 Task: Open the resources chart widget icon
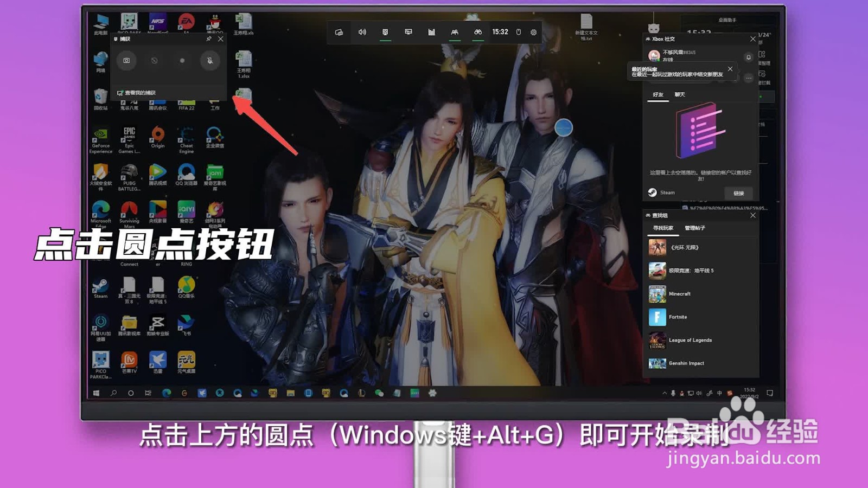point(431,32)
